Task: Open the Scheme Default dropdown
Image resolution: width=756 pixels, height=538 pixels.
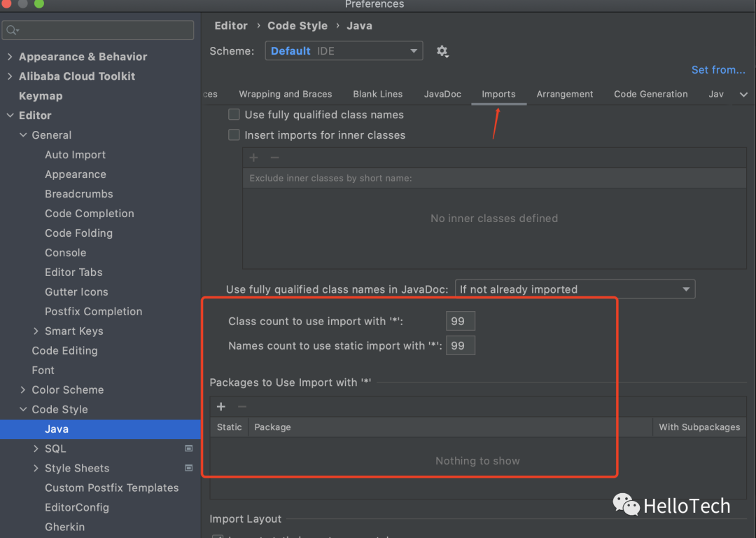Action: (x=344, y=51)
